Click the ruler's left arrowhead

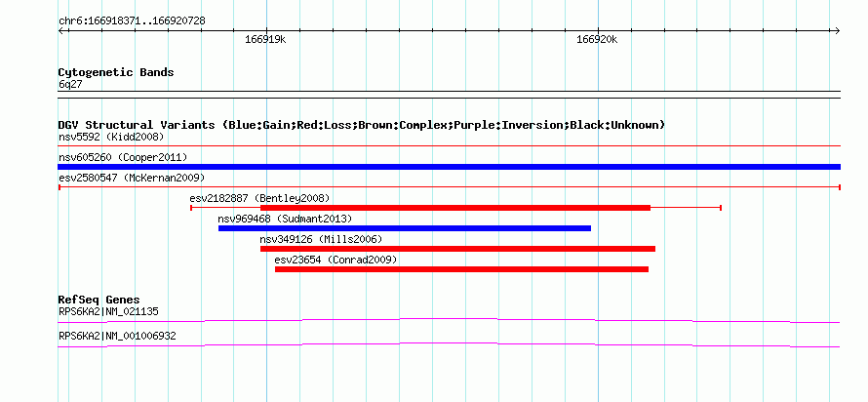61,30
